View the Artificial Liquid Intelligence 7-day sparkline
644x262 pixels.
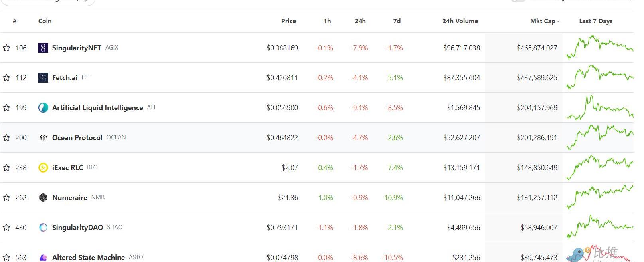(599, 108)
